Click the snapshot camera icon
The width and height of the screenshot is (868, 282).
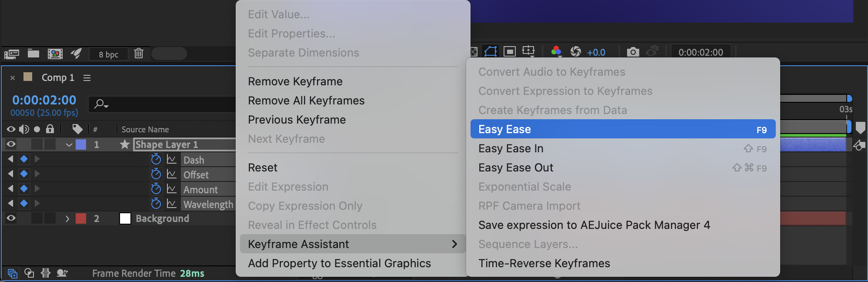pos(633,52)
